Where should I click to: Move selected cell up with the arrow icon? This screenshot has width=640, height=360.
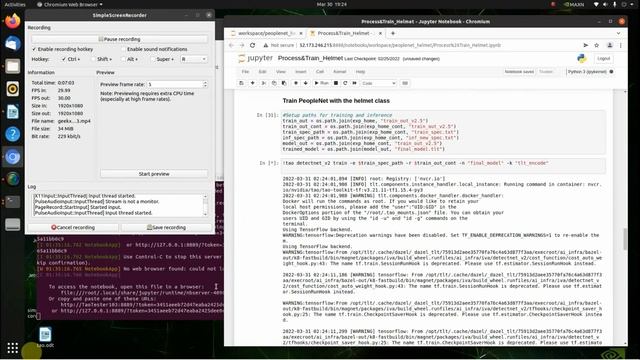[x=296, y=83]
